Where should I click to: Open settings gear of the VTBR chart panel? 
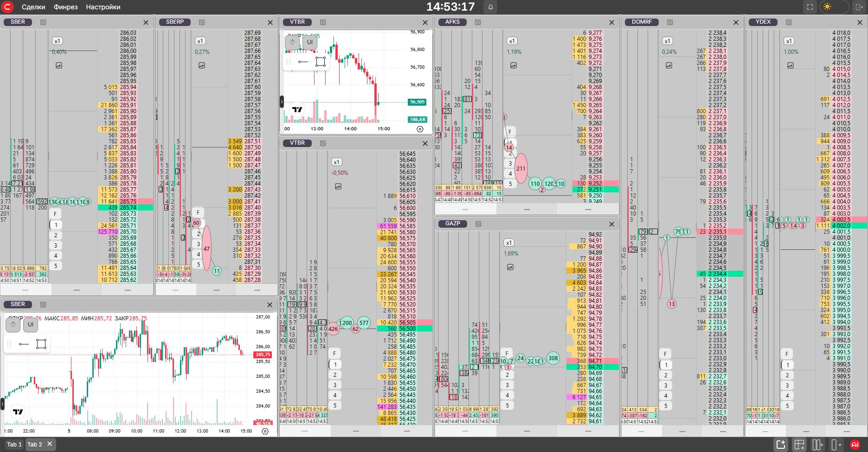(323, 22)
